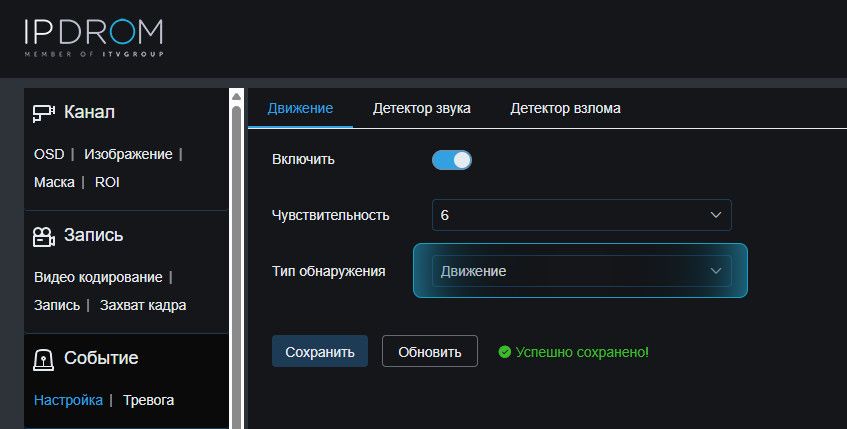Click the sidebar scrollbar up arrow

click(236, 96)
